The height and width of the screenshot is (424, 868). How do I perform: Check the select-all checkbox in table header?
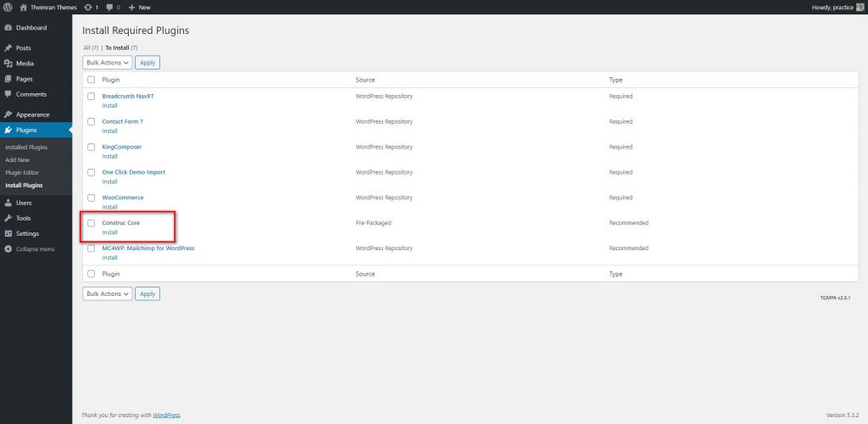click(x=92, y=80)
